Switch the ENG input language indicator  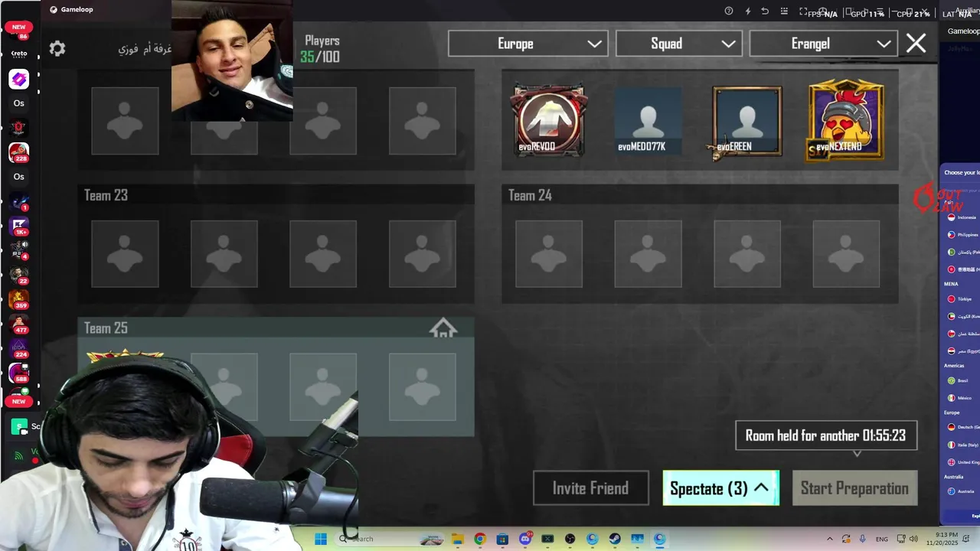click(x=882, y=539)
